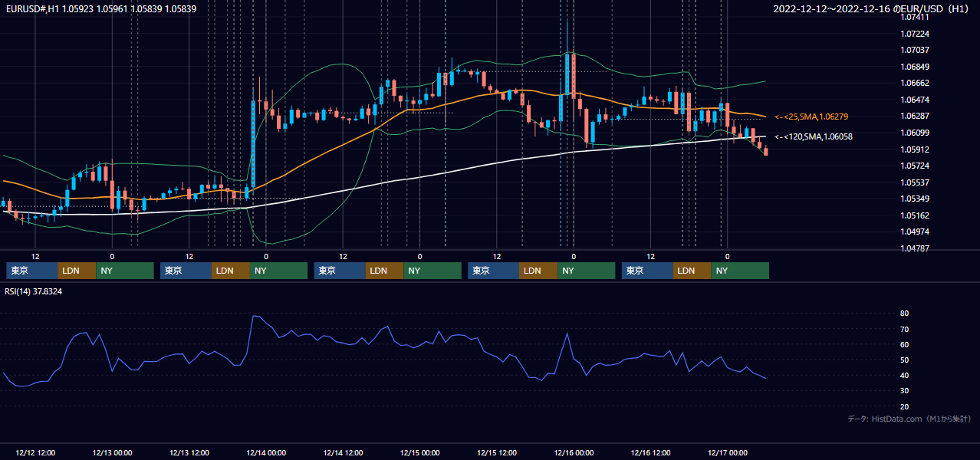Viewport: 980px width, 460px height.
Task: Click the last red candle below the 120 SMA
Action: [765, 151]
